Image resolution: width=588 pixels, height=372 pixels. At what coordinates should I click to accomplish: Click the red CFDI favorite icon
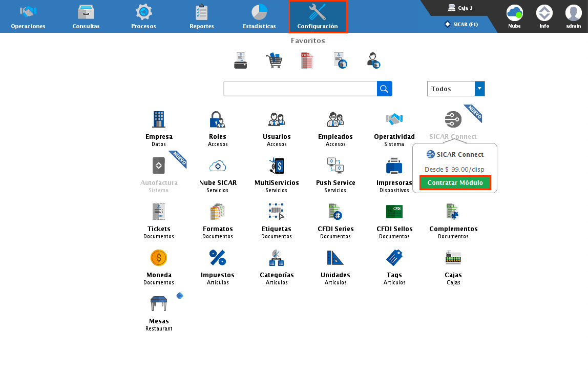point(307,60)
